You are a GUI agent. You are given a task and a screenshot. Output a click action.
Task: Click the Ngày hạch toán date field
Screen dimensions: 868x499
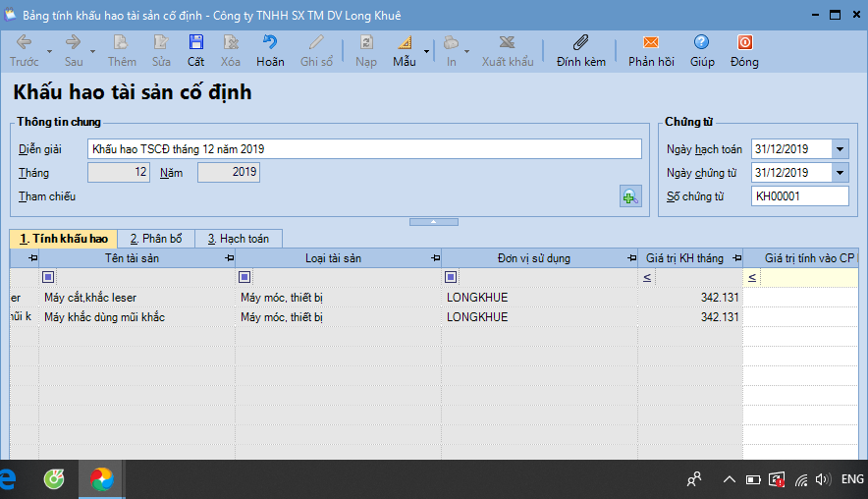click(x=791, y=149)
